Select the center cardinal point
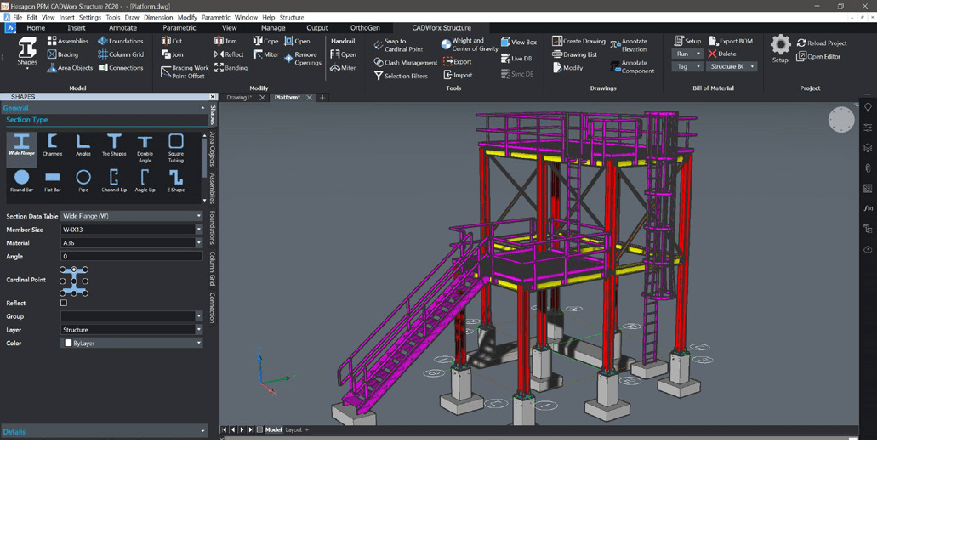 74,281
